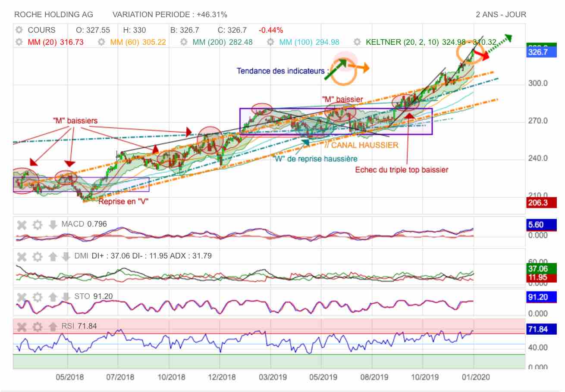Open the MM (20) settings gear
Screen dimensions: 565x392
coord(19,42)
